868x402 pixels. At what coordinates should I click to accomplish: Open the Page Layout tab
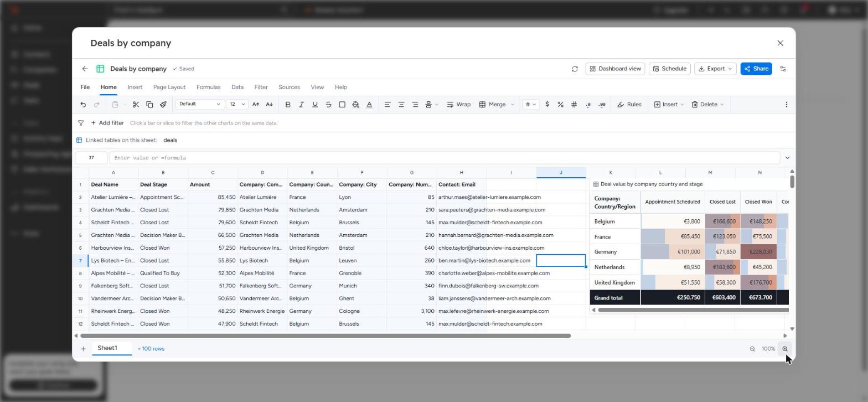coord(169,87)
